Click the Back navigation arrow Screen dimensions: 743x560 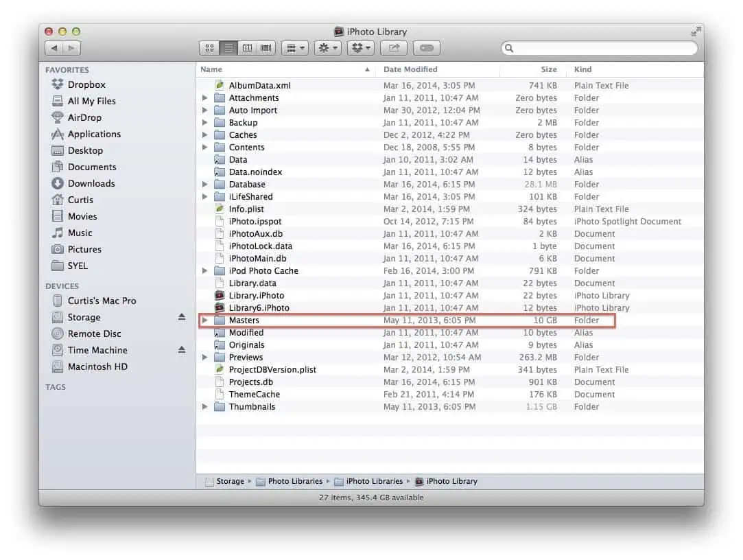pyautogui.click(x=54, y=48)
